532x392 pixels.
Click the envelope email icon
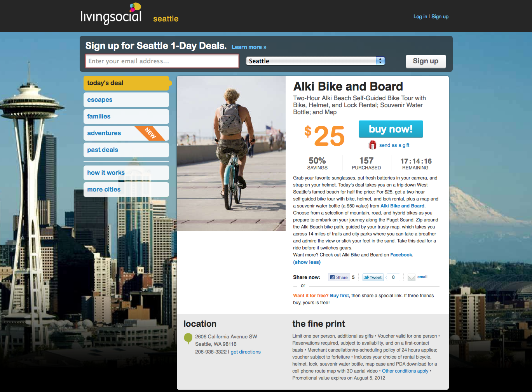[x=412, y=277]
